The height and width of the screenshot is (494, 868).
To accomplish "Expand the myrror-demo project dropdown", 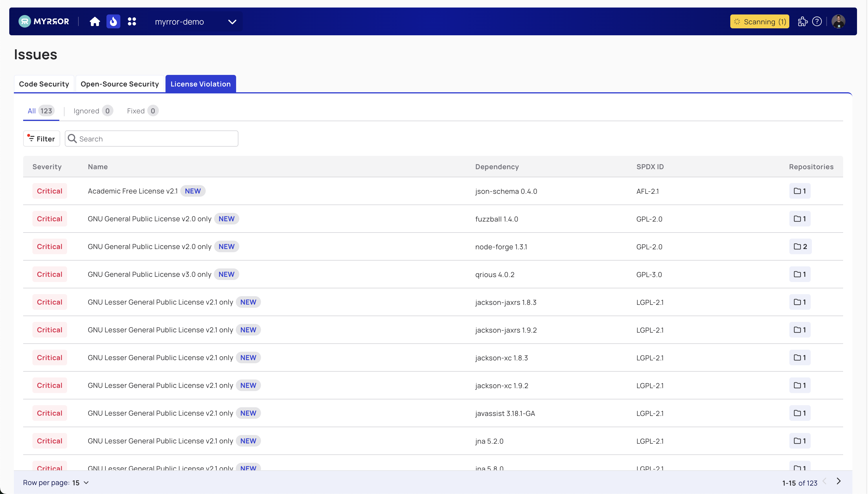I will point(233,21).
